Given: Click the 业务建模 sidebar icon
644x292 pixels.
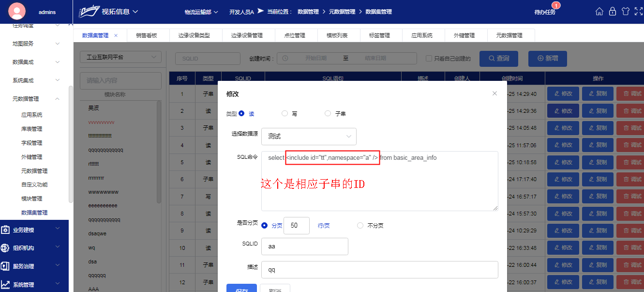Looking at the screenshot, I should click(5, 230).
